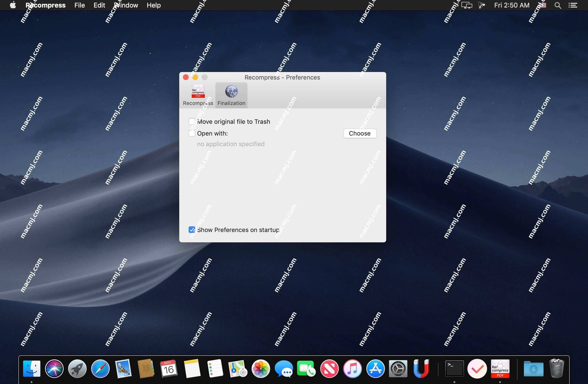Open Maps from the Dock
Image resolution: width=588 pixels, height=384 pixels.
[238, 369]
